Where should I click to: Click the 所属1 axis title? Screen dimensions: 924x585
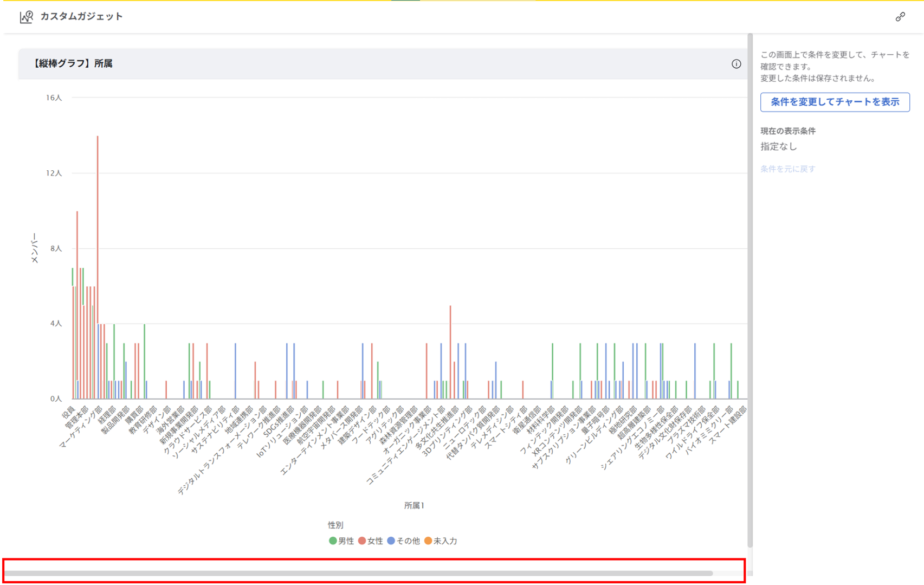pyautogui.click(x=414, y=505)
